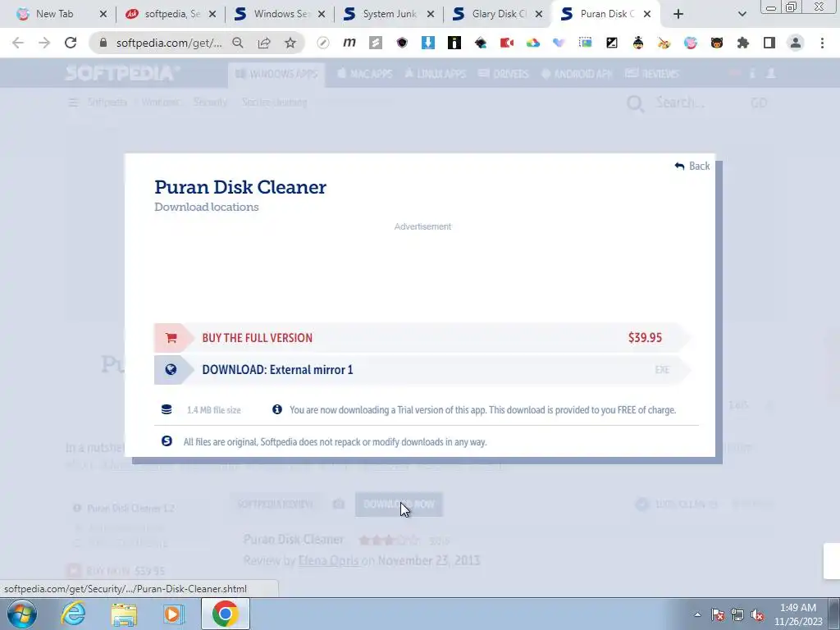The image size is (840, 630).
Task: Open REVIEWS menu item
Action: [x=652, y=74]
